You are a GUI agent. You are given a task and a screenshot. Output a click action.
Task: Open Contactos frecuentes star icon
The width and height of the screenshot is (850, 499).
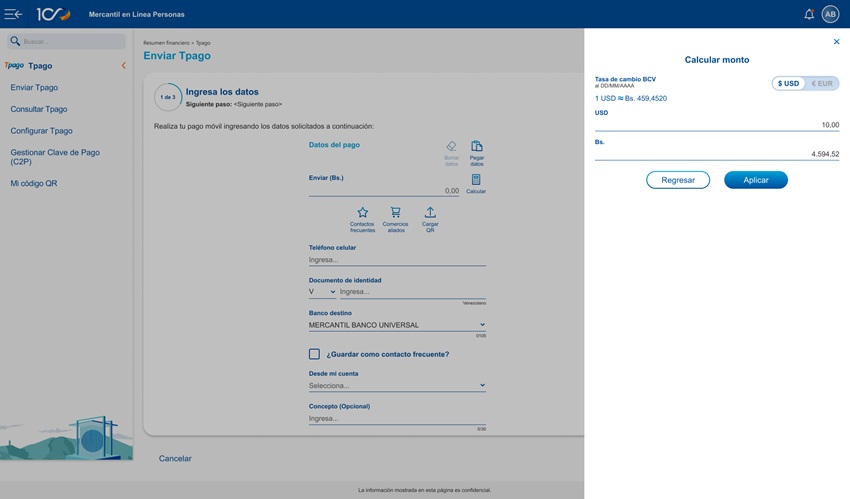tap(362, 212)
